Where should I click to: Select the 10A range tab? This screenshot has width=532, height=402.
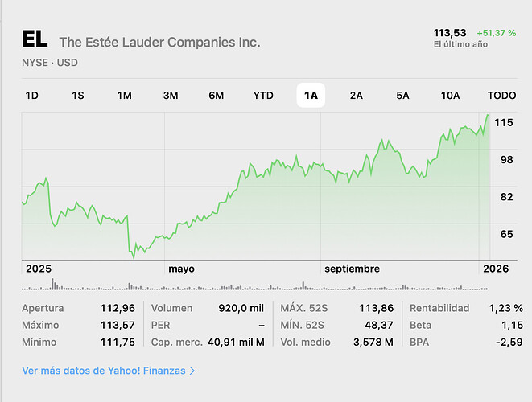[450, 96]
